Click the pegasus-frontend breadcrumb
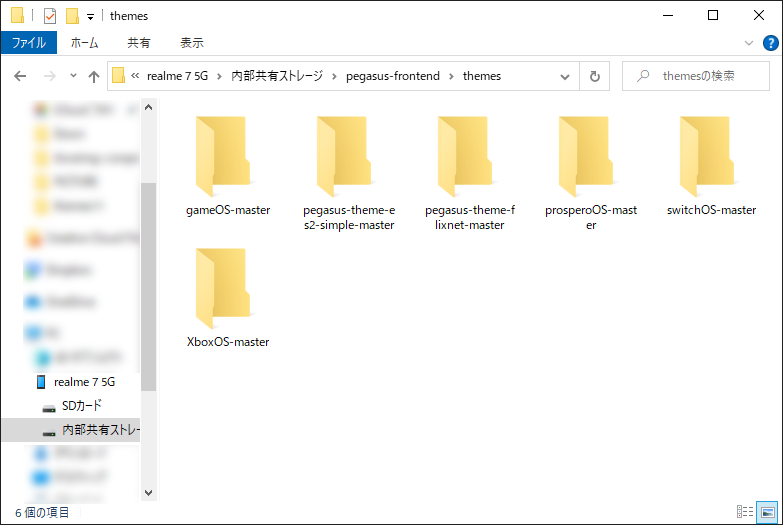 coord(392,76)
